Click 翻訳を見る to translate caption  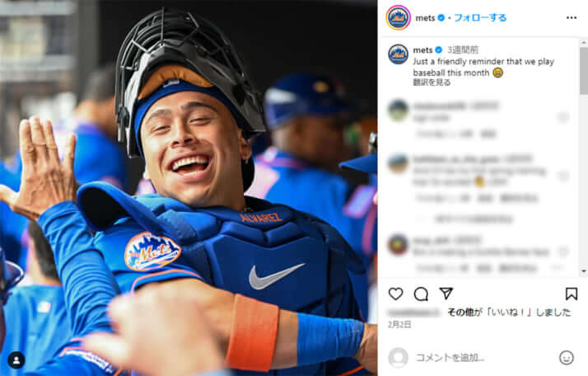pos(432,82)
